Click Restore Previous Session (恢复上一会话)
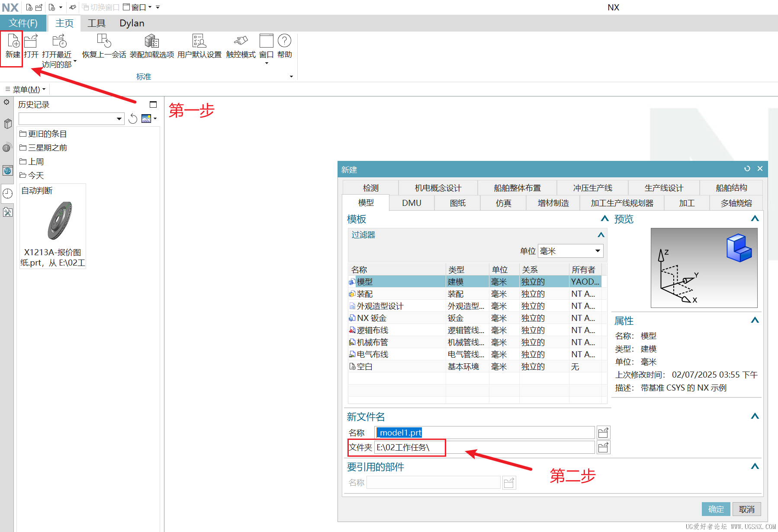The height and width of the screenshot is (532, 778). click(x=104, y=42)
